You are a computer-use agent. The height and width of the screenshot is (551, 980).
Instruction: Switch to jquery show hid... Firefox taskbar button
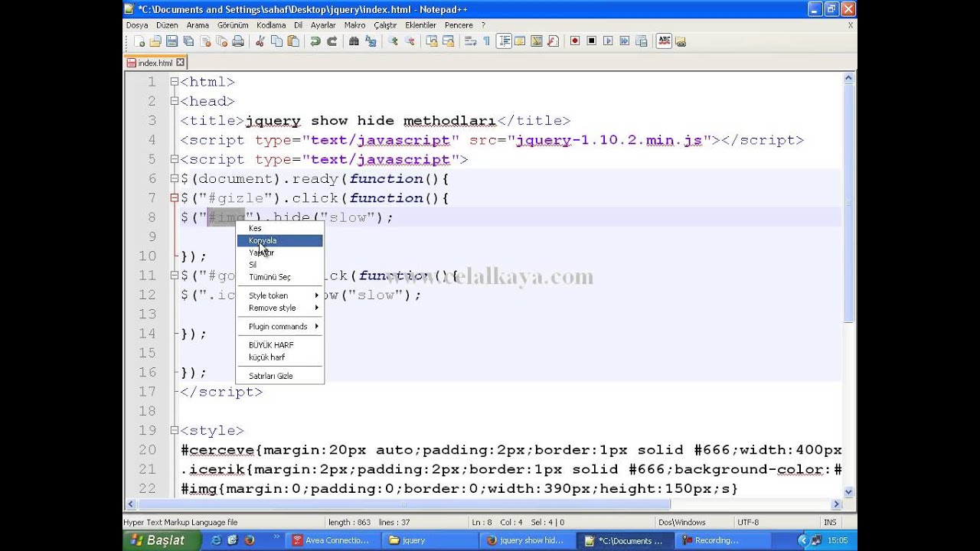point(526,540)
